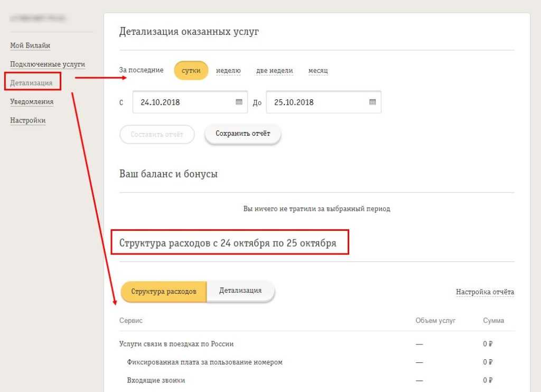Pick the 'месяц' period option
This screenshot has width=541, height=392.
(x=318, y=70)
